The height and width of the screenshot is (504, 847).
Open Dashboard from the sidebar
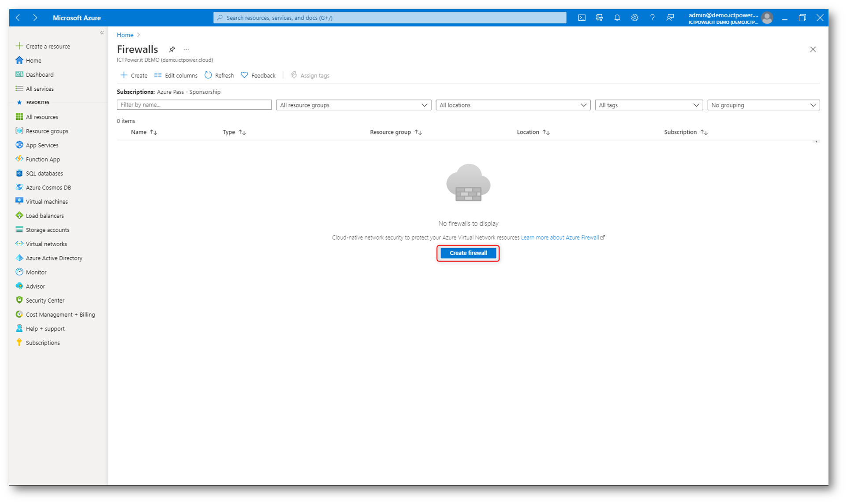click(x=35, y=74)
